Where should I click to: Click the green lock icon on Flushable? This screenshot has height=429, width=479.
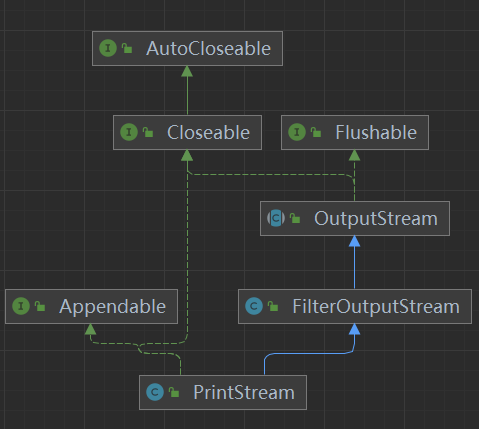[x=316, y=132]
